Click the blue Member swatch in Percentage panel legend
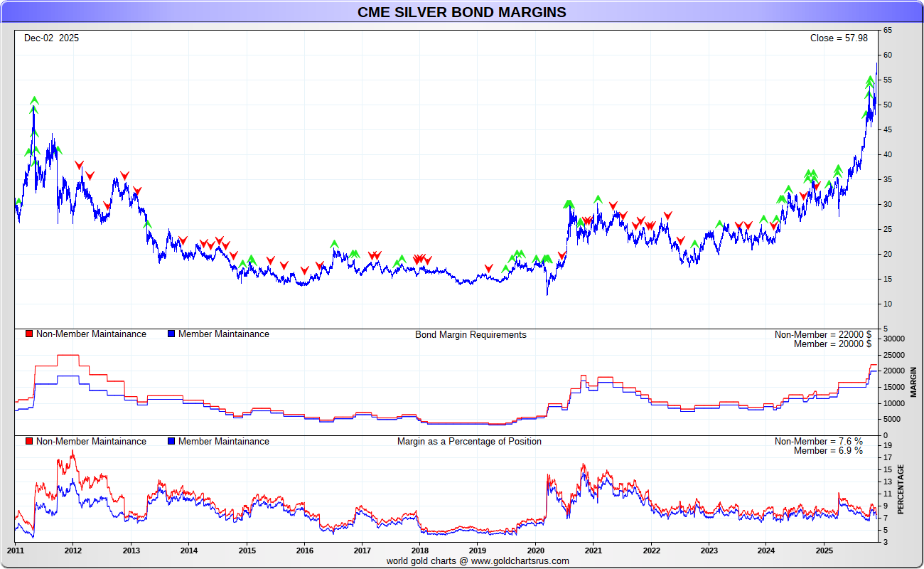Image resolution: width=924 pixels, height=569 pixels. (x=171, y=442)
